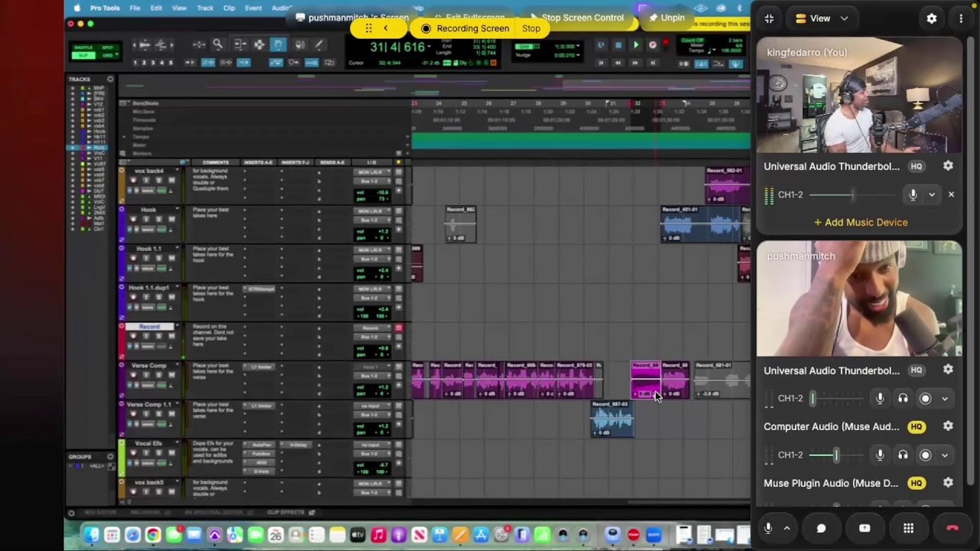
Task: Open the three-dot more options menu
Action: [x=961, y=18]
